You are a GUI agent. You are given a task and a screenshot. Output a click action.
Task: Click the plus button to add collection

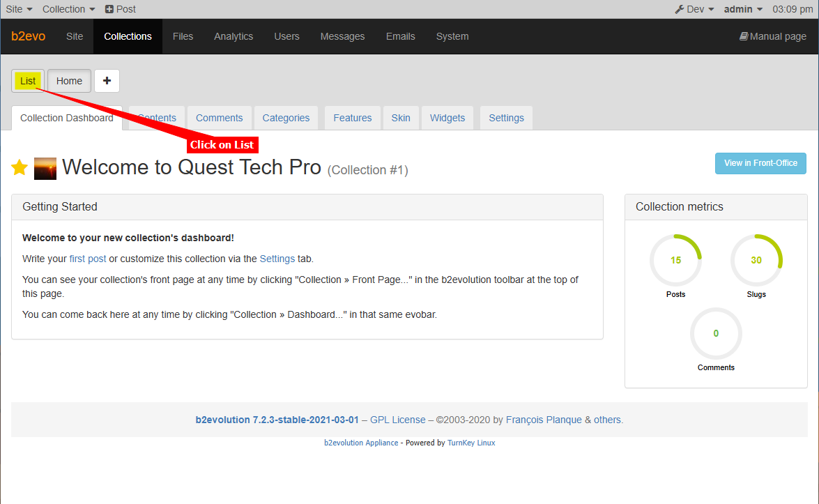[107, 81]
